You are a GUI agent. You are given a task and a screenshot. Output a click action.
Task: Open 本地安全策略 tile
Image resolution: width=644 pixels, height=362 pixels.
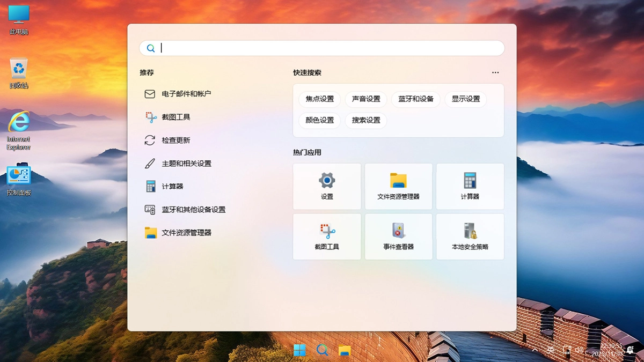click(470, 236)
